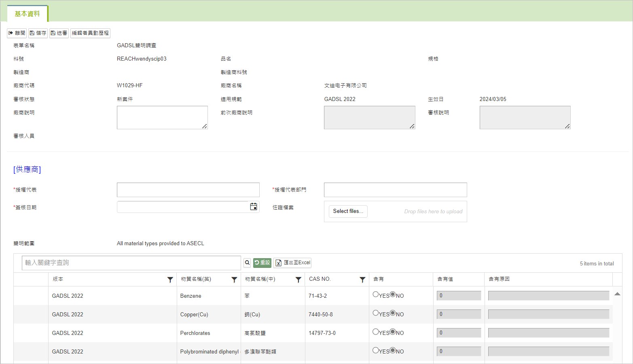Screen dimensions: 633x364
Task: Open filter on the 版本 column
Action: (x=170, y=280)
